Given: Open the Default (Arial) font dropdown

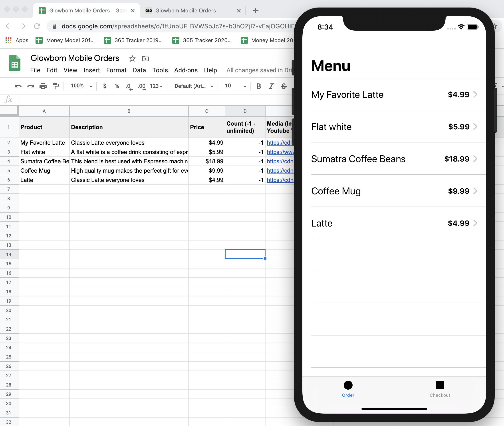Looking at the screenshot, I should [194, 86].
